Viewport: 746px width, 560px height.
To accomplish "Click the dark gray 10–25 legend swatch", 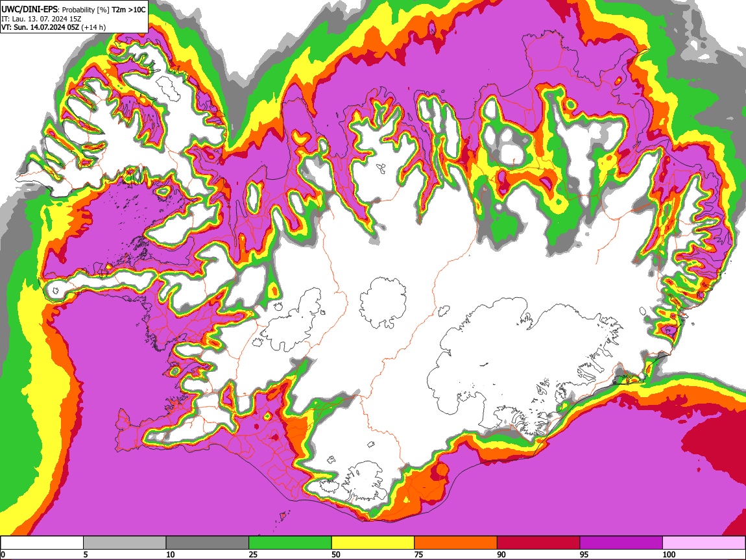I will coord(208,543).
